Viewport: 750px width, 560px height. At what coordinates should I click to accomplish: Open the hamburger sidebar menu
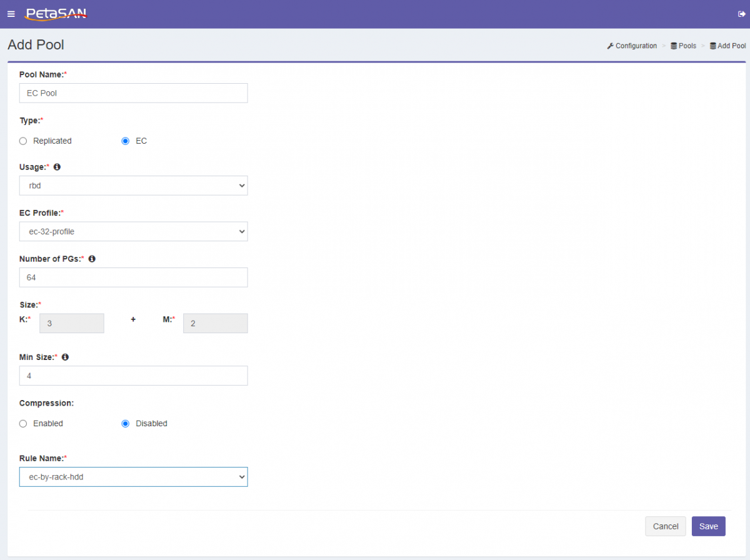[x=11, y=14]
